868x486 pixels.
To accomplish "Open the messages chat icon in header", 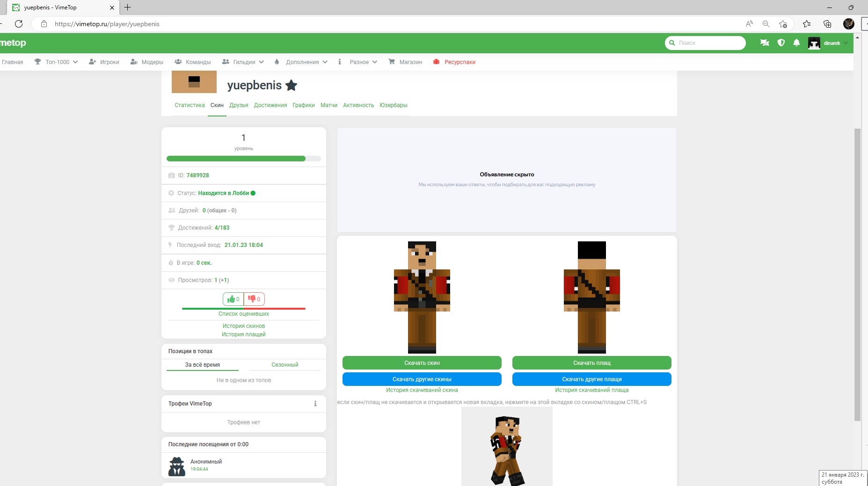I will pos(765,43).
